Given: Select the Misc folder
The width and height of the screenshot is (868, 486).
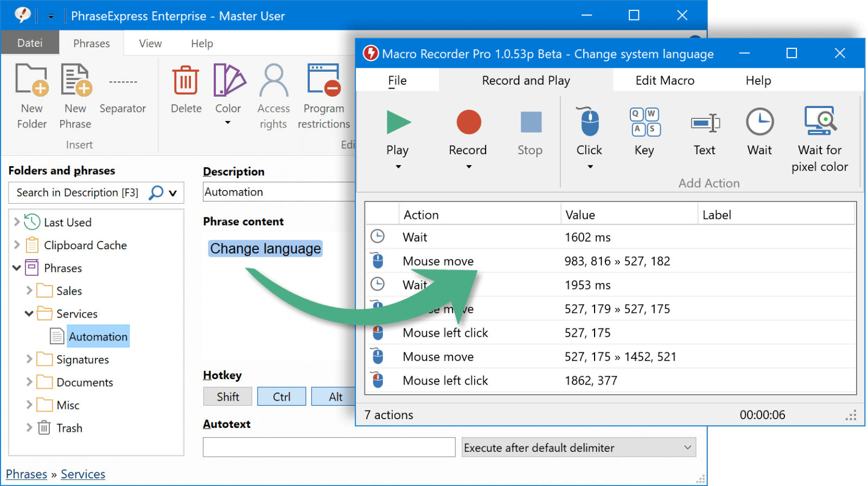Looking at the screenshot, I should tap(68, 405).
